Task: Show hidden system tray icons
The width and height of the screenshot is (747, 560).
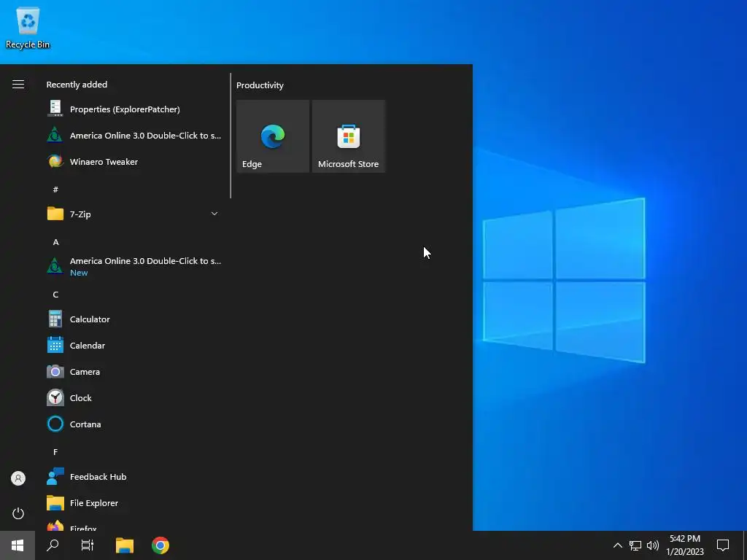Action: pyautogui.click(x=617, y=545)
